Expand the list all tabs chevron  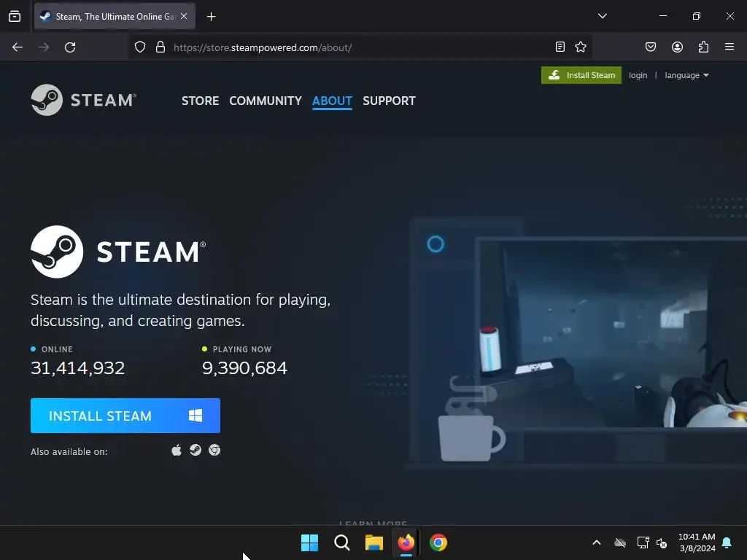click(602, 16)
